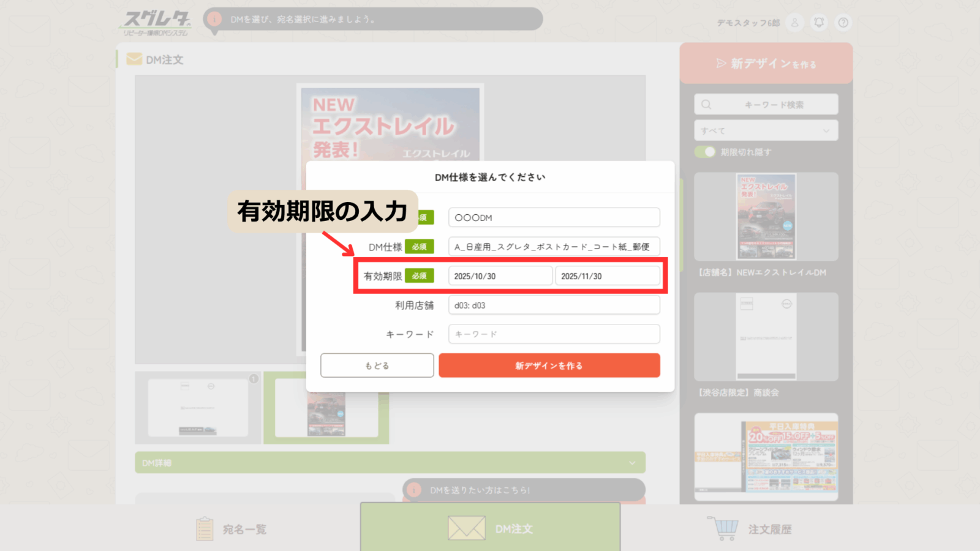This screenshot has width=980, height=551.
Task: Click the キーワード input in the dialog
Action: [x=554, y=334]
